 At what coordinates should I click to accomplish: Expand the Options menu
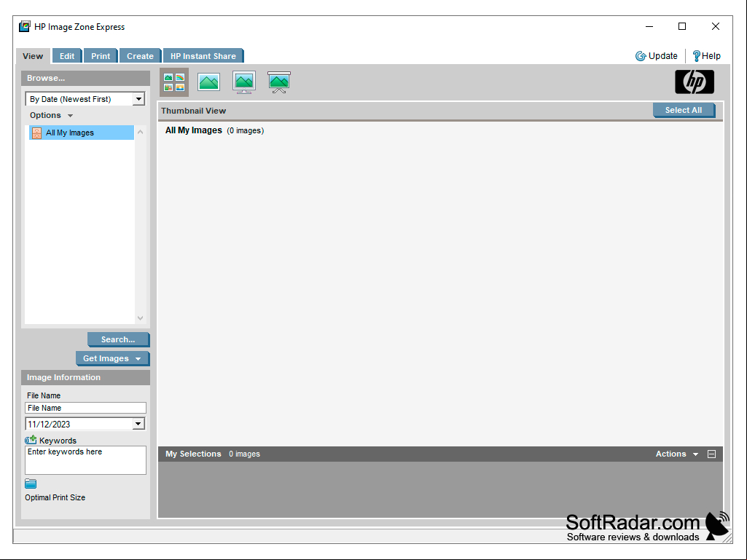tap(51, 115)
